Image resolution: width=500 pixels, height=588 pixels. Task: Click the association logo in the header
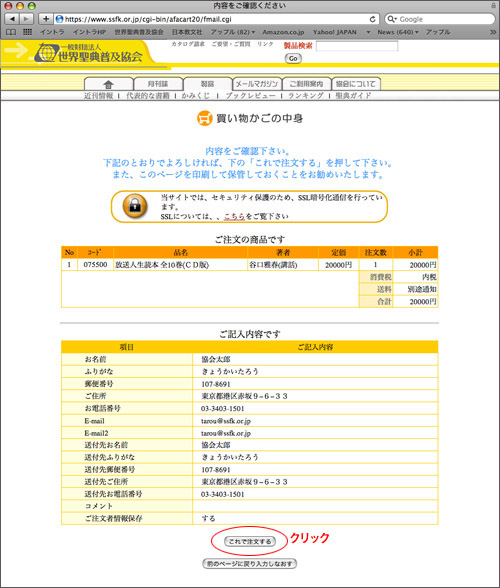coord(88,53)
